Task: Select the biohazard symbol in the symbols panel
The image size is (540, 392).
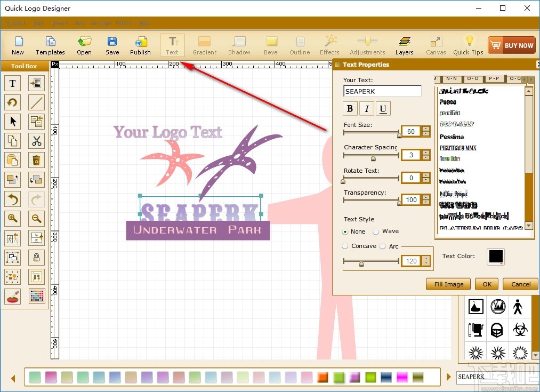Action: 520,330
